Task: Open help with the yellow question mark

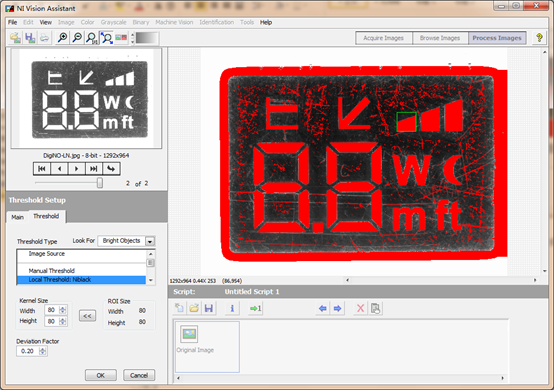Action: (539, 37)
